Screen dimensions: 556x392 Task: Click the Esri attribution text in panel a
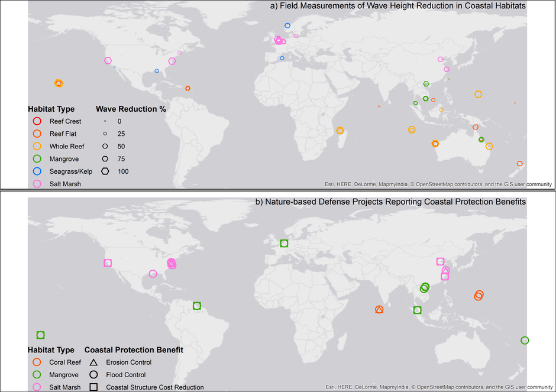click(x=438, y=184)
